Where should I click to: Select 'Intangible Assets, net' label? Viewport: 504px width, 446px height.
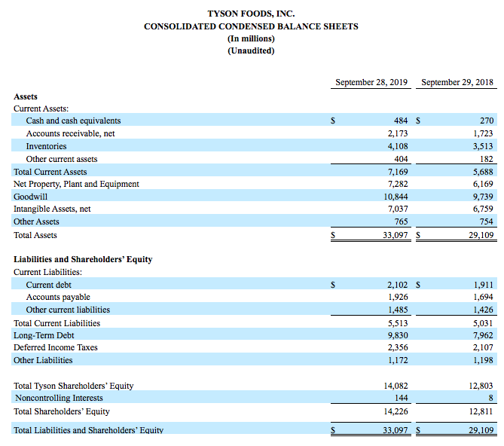click(52, 209)
